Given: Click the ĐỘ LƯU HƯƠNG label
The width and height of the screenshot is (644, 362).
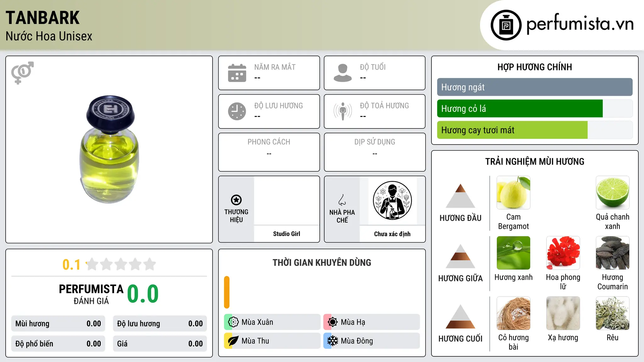Looking at the screenshot, I should point(278,106).
